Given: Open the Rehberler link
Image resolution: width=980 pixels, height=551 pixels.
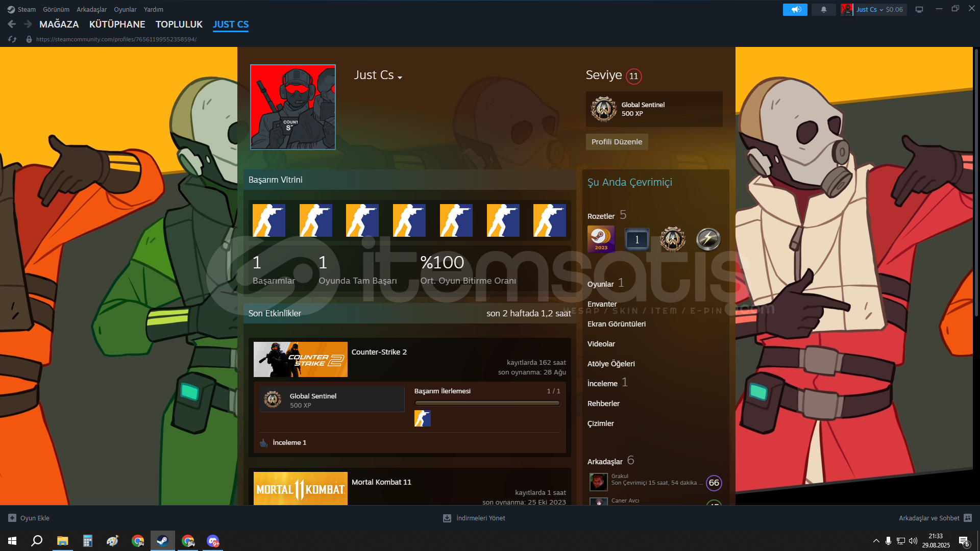Looking at the screenshot, I should click(x=603, y=404).
